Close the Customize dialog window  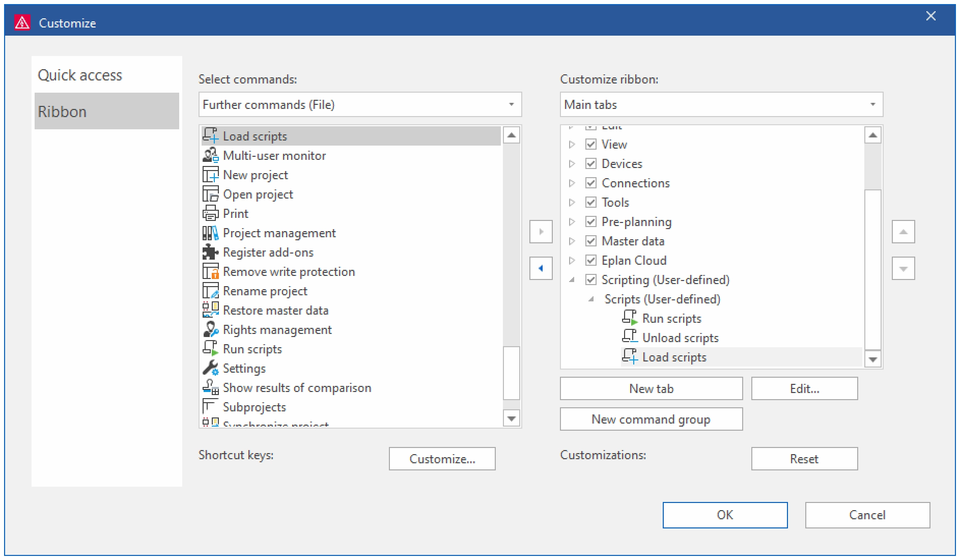(930, 16)
